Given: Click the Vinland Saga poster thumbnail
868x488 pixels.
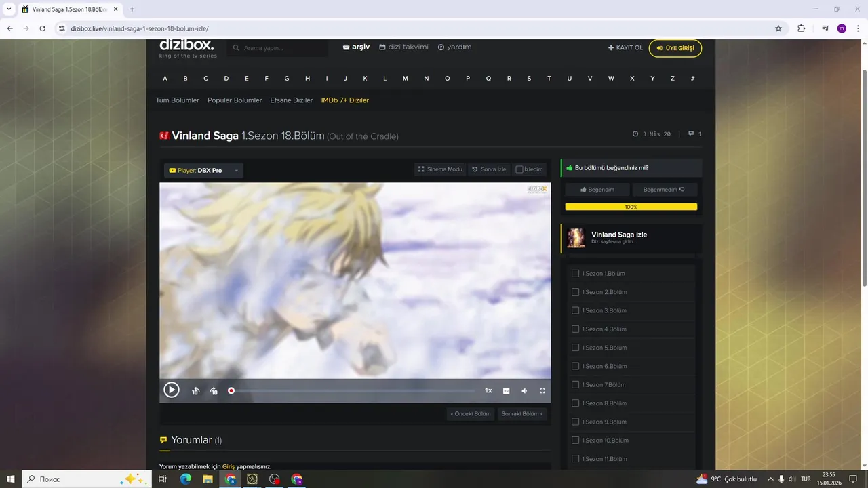Looking at the screenshot, I should pos(576,238).
